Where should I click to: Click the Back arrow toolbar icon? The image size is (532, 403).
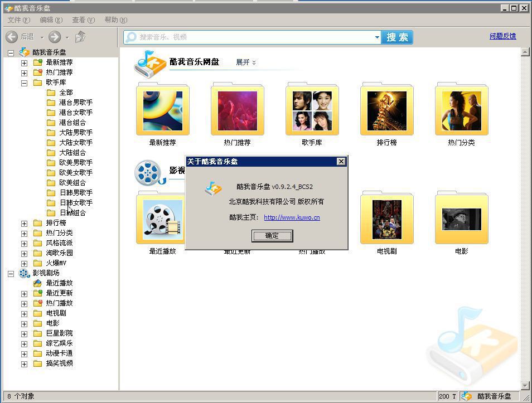pyautogui.click(x=12, y=37)
